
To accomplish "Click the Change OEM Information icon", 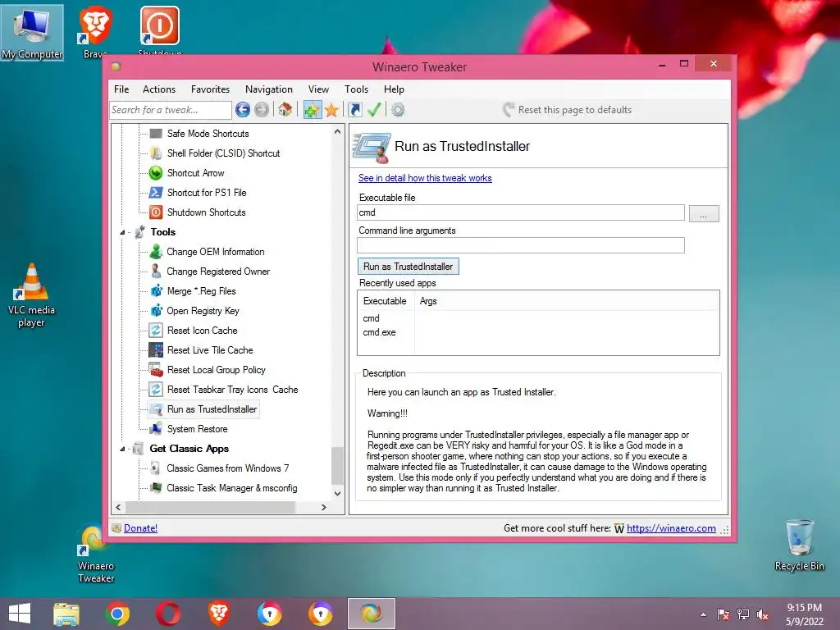I will tap(156, 251).
